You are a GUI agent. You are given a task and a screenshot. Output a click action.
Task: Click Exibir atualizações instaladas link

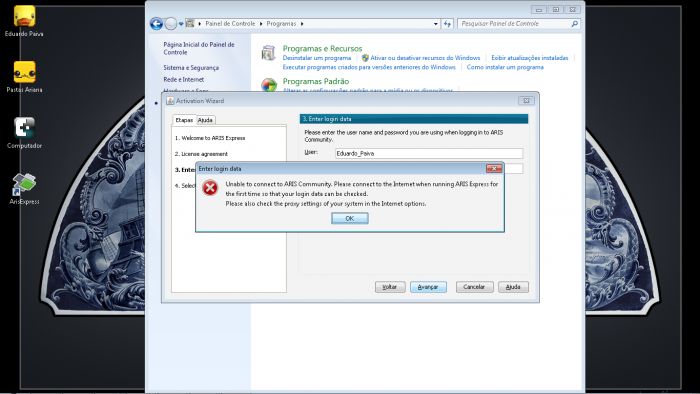[x=530, y=58]
